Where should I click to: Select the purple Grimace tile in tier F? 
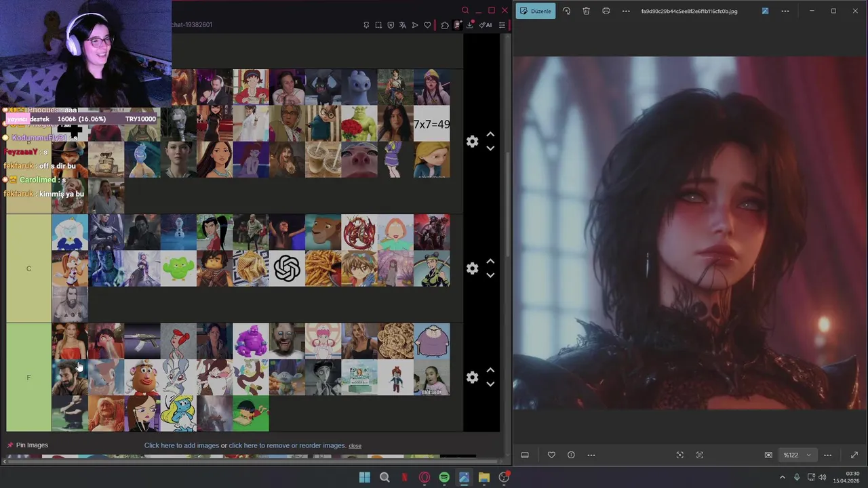tap(251, 341)
